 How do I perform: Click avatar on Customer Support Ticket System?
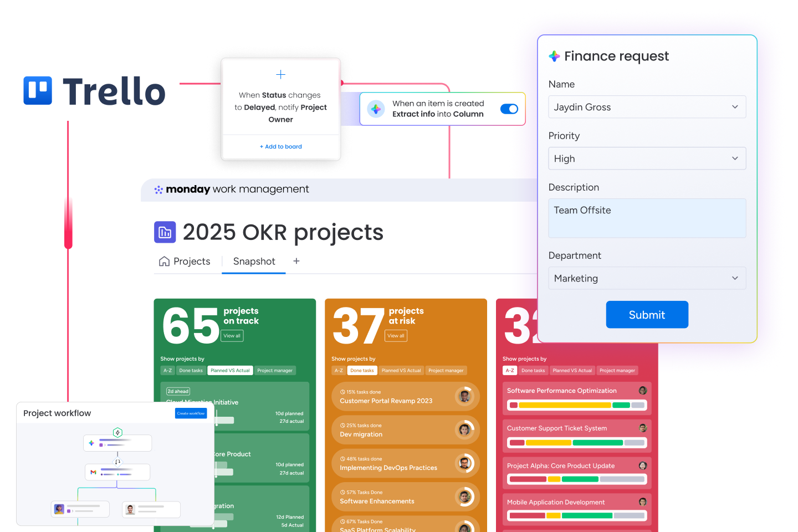[643, 428]
